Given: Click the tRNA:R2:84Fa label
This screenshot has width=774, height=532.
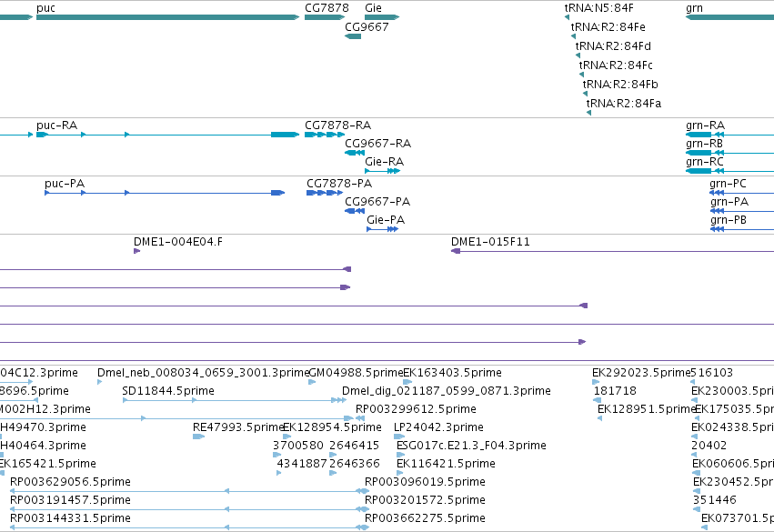Looking at the screenshot, I should (x=623, y=104).
